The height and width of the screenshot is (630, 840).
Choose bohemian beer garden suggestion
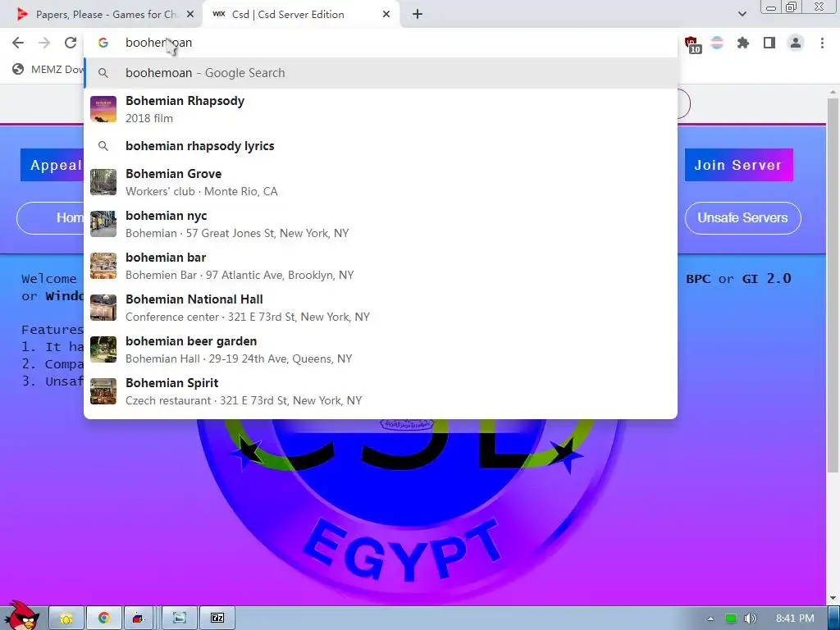381,349
